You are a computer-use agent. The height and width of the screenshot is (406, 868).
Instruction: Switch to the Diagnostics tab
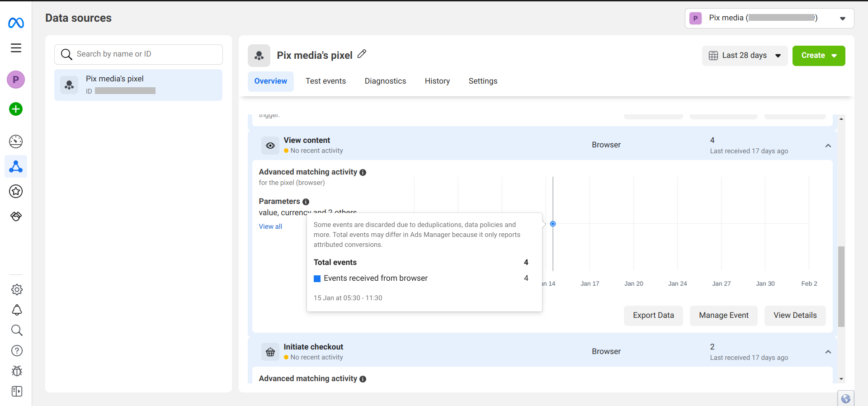[x=385, y=81]
